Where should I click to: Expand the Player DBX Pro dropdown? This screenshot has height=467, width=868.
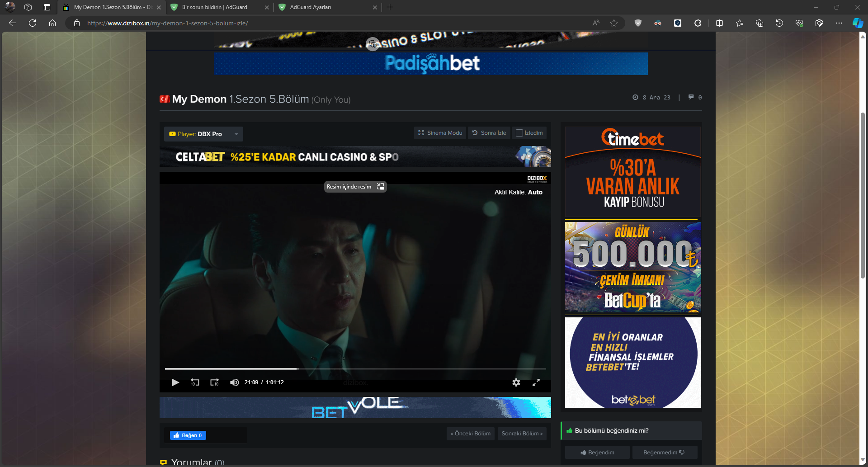pos(236,134)
